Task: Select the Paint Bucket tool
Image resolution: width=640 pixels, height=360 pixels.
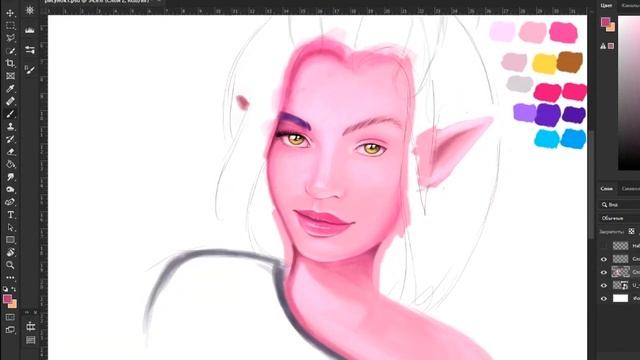Action: 10,164
